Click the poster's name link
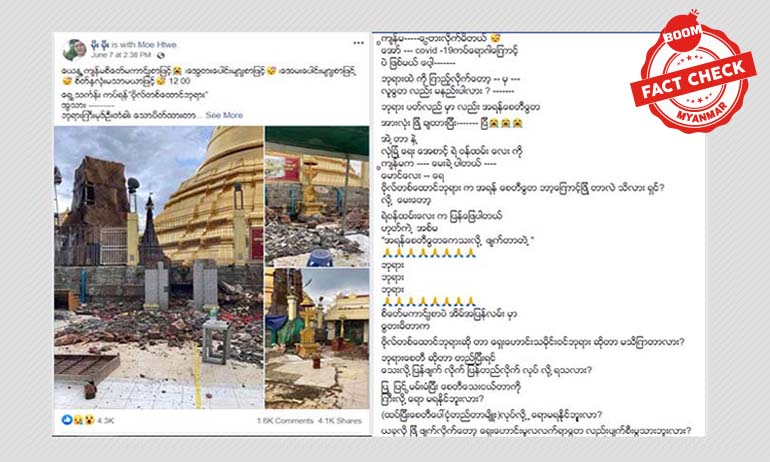Image resolution: width=770 pixels, height=462 pixels. point(100,45)
